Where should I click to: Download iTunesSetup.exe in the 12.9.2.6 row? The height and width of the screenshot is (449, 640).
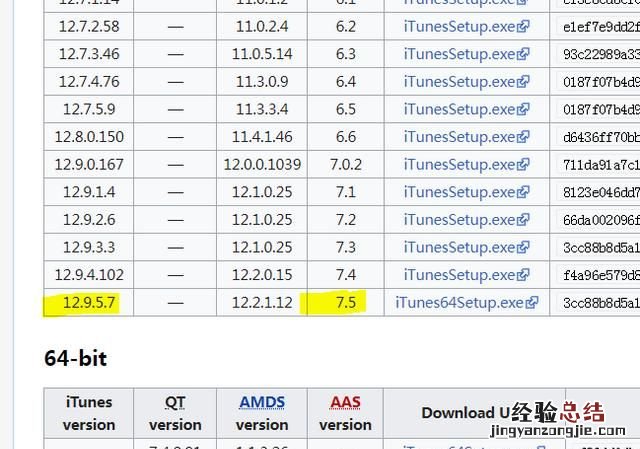[466, 220]
